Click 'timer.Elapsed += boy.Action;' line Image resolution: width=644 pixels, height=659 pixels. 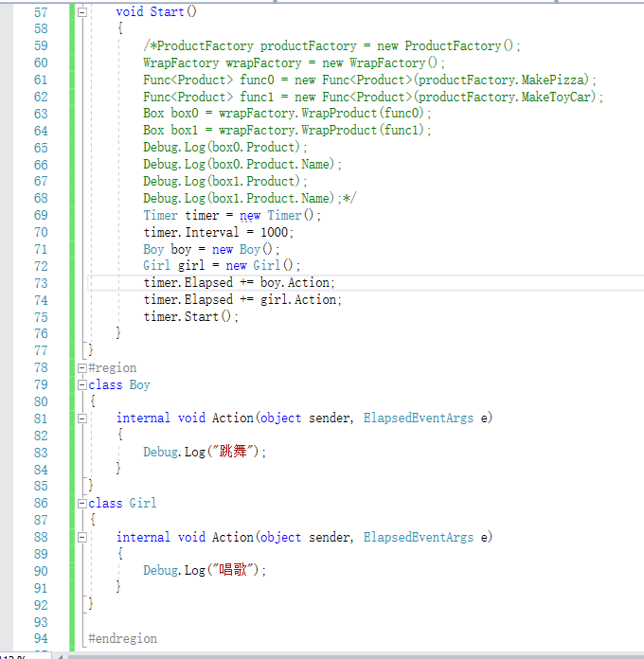tap(239, 282)
